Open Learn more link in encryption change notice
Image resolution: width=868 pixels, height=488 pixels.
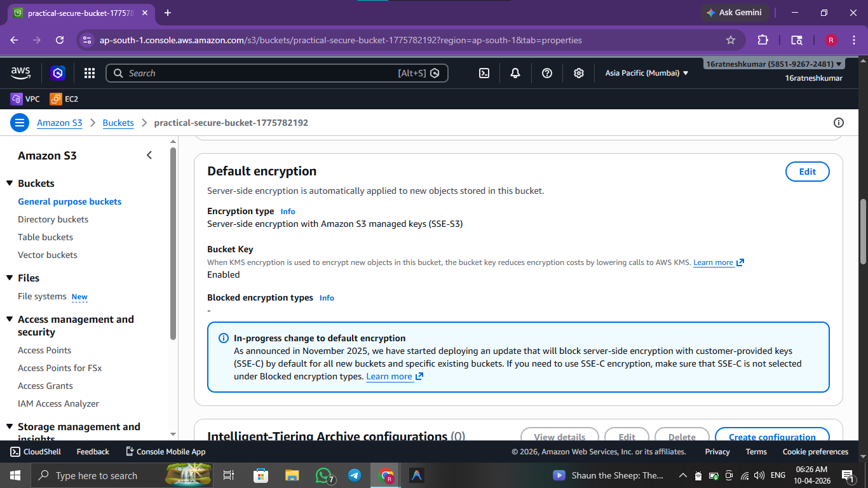click(395, 376)
